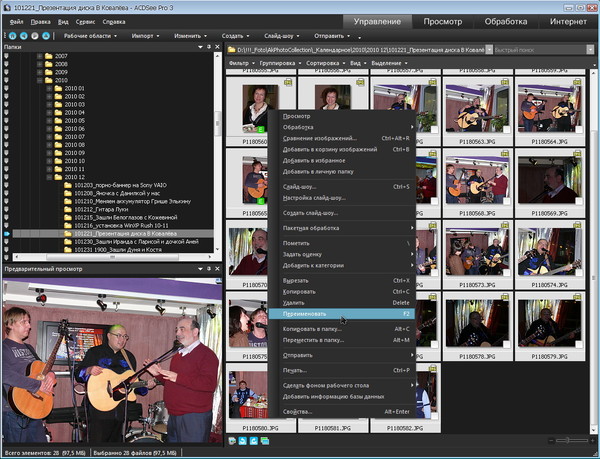
Task: Open the Рабочие области dropdown
Action: coord(90,36)
